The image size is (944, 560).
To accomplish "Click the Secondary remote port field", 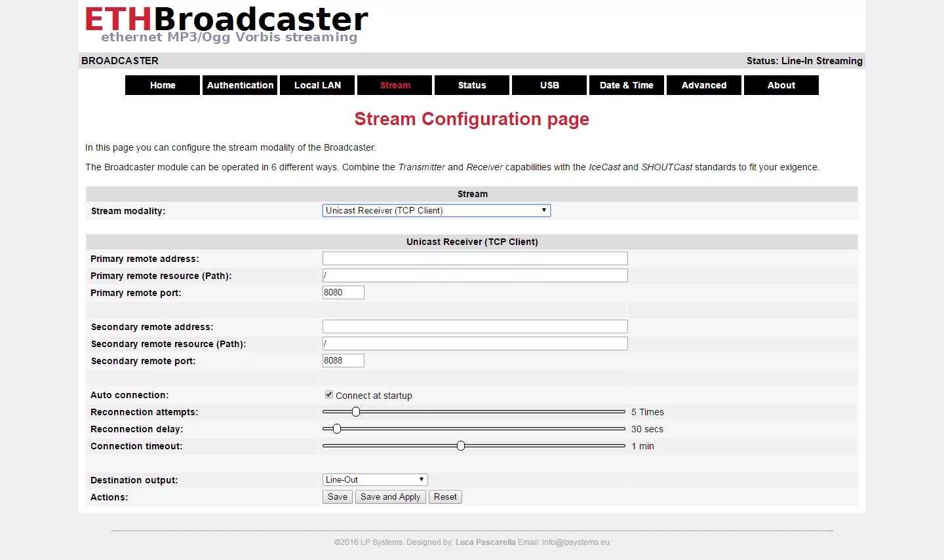I will (x=343, y=361).
